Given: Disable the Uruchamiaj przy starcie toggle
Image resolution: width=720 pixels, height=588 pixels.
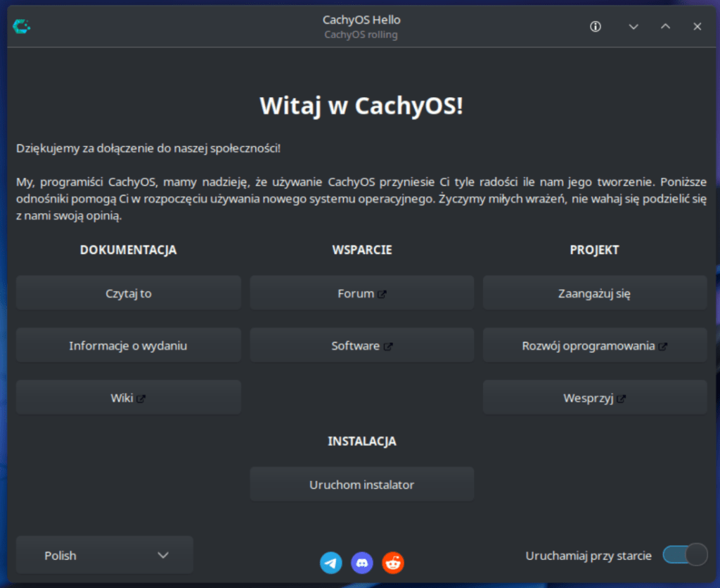Looking at the screenshot, I should click(x=684, y=555).
